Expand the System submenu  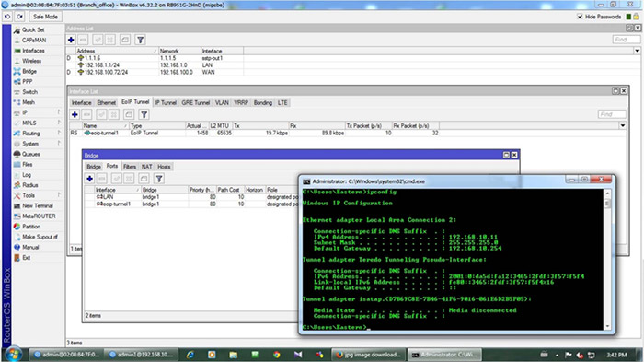(30, 144)
